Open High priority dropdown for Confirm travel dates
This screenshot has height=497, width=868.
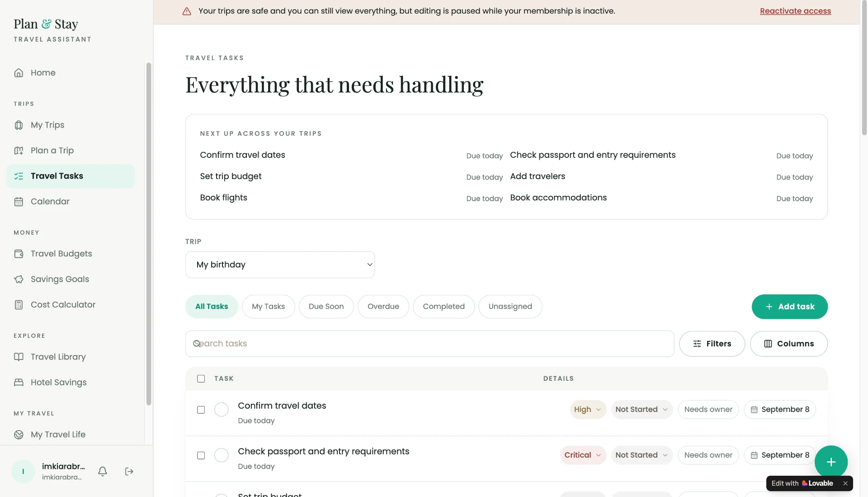coord(588,409)
